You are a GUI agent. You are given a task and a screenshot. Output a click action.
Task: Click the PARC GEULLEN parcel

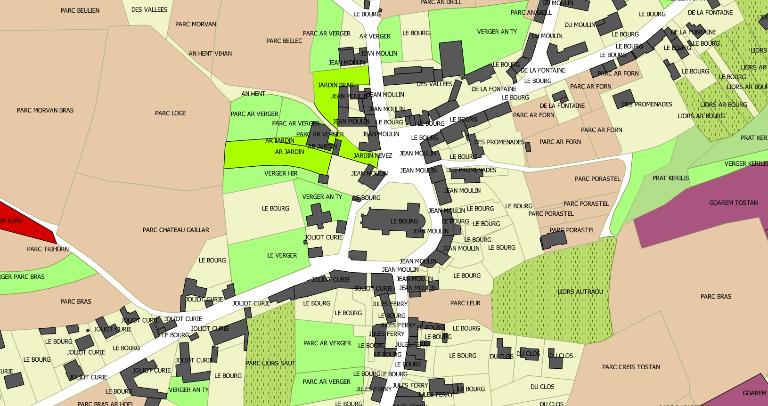tap(80, 9)
